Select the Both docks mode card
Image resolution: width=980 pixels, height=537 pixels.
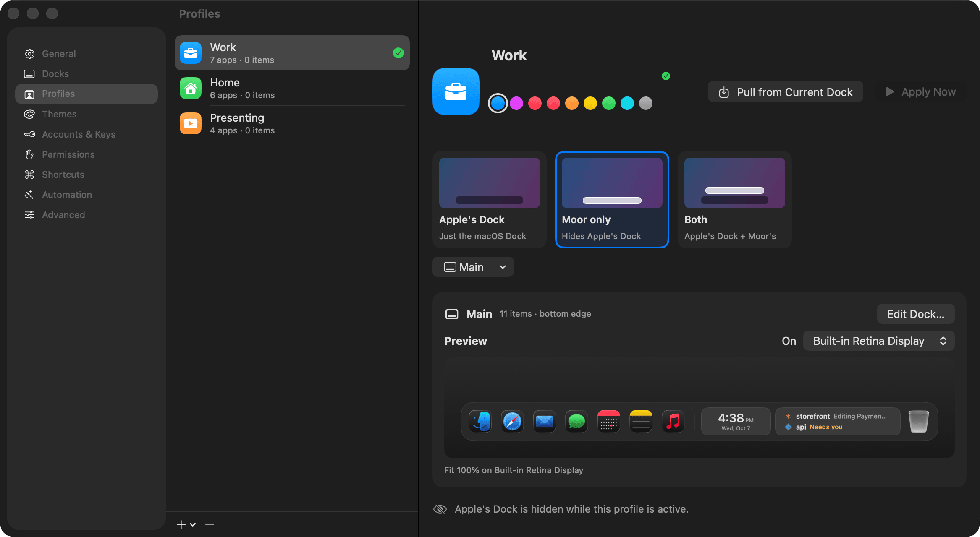coord(735,200)
